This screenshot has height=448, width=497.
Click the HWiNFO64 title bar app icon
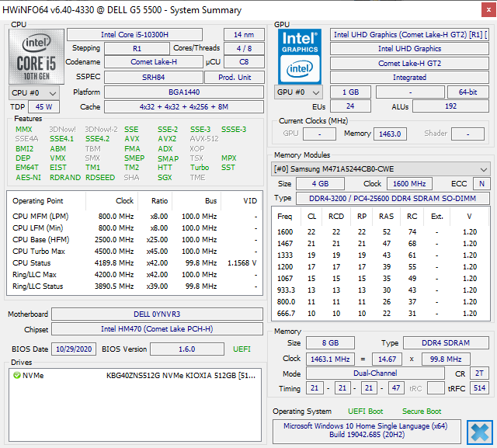click(9, 9)
